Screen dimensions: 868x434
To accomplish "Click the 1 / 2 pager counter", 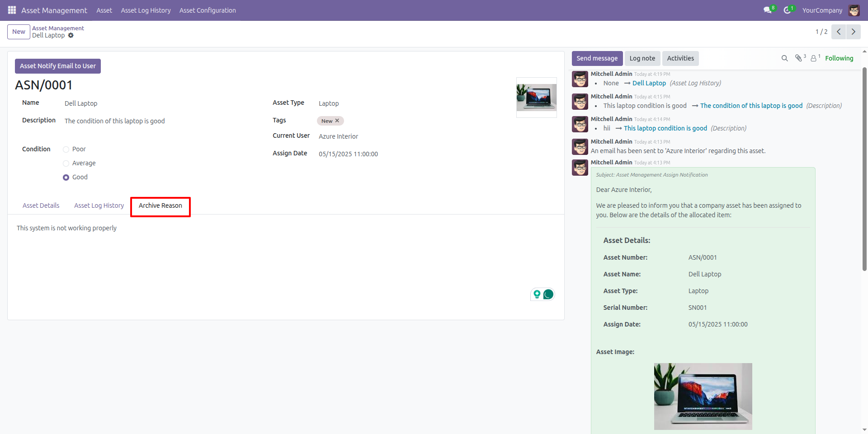I will point(821,32).
